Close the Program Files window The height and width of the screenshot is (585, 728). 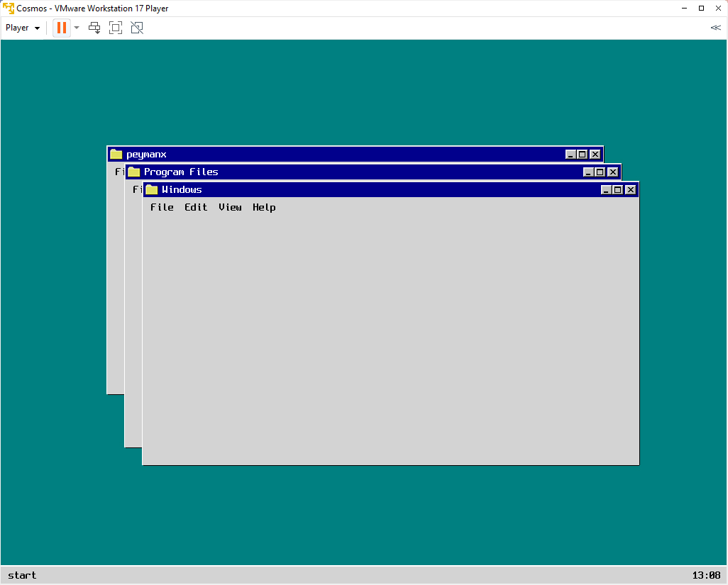612,172
